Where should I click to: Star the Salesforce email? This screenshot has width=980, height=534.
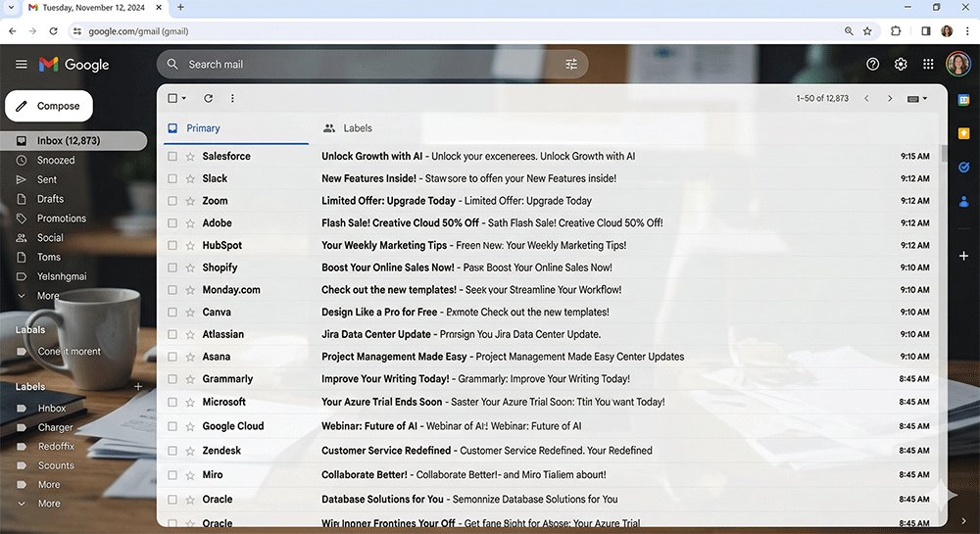pyautogui.click(x=190, y=157)
